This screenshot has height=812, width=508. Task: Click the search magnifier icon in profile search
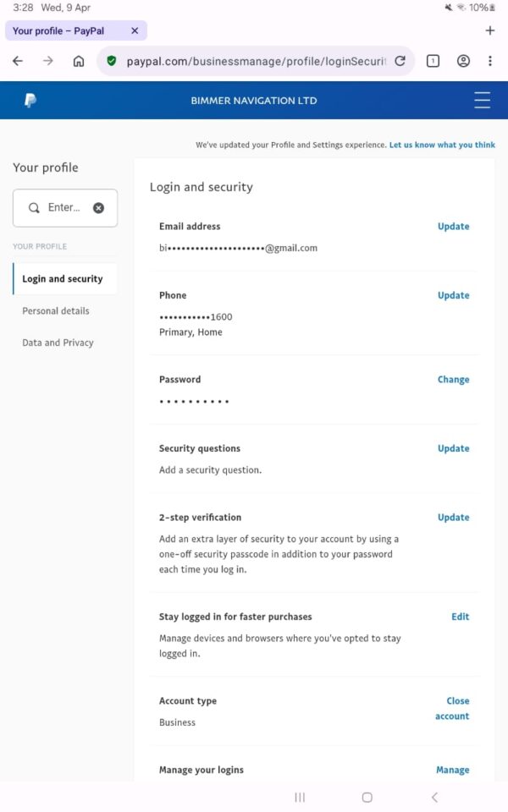click(34, 207)
